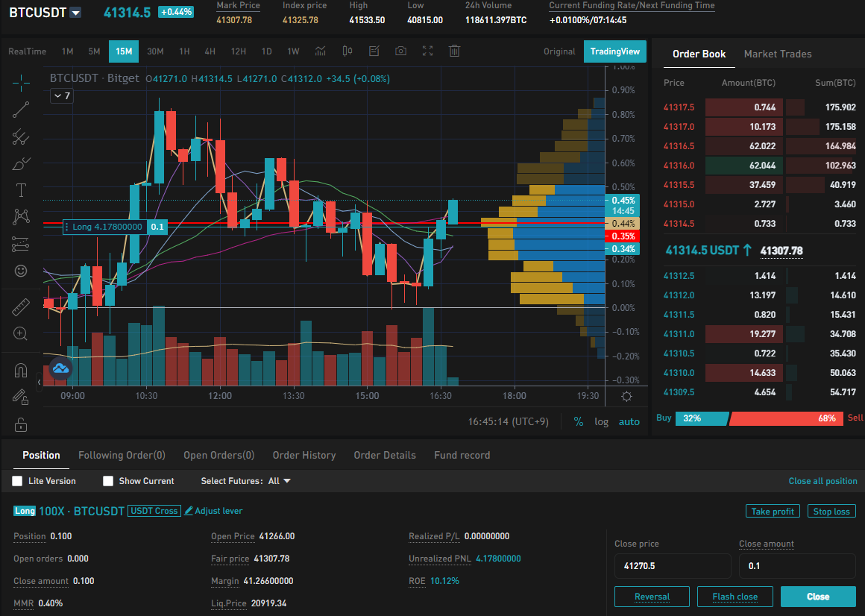865x616 pixels.
Task: Toggle lock drawing mode pencil icon
Action: tap(21, 397)
